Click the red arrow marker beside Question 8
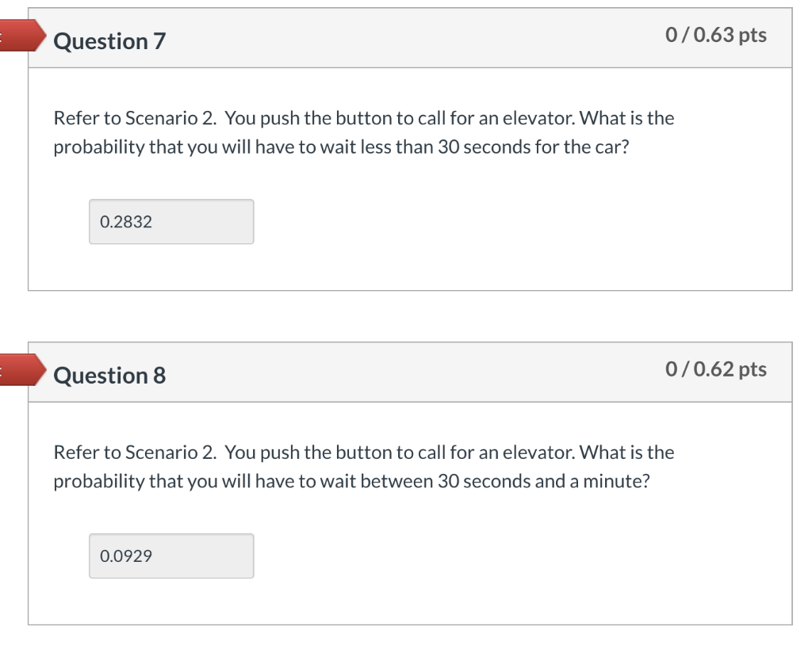Screen dimensions: 812x653 coord(19,370)
